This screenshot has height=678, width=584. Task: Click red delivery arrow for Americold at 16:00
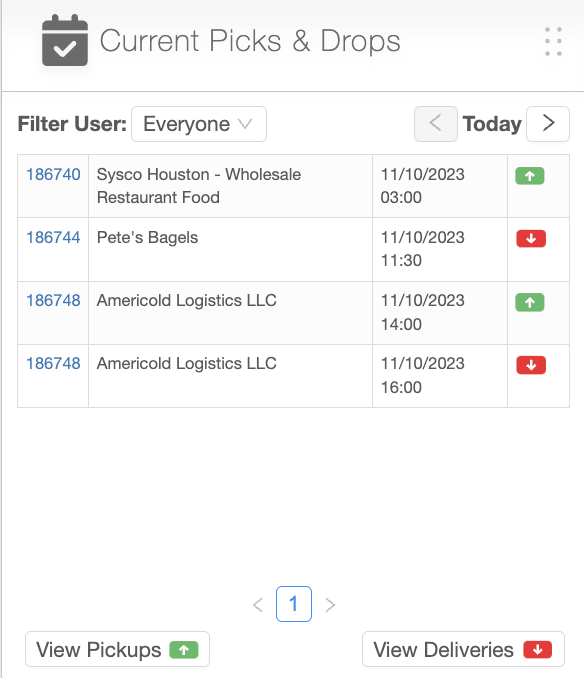coord(531,365)
